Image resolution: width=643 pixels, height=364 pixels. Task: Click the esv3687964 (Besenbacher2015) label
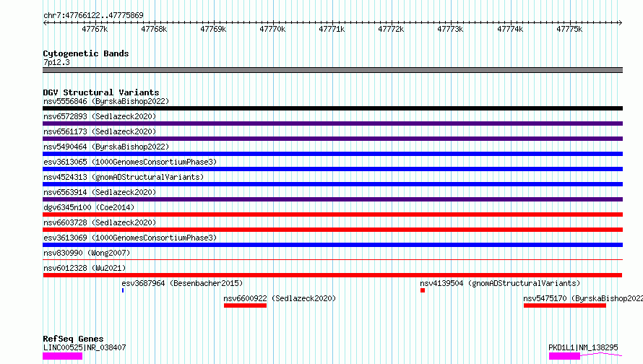[182, 283]
